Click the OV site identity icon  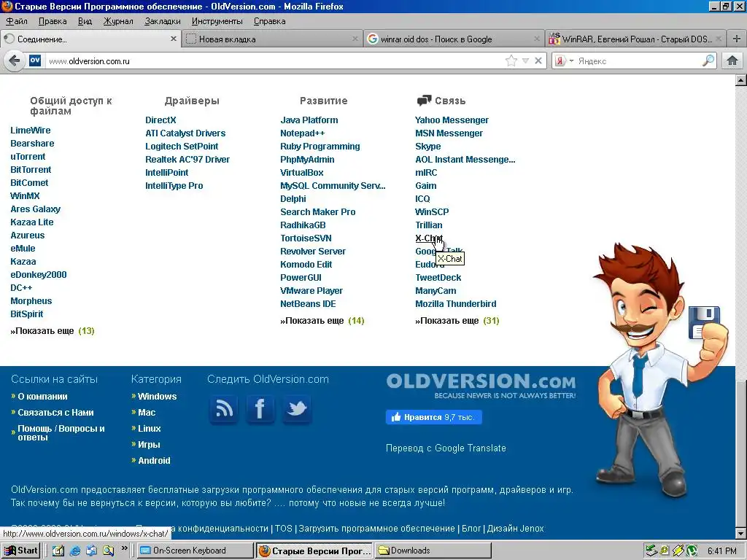[35, 61]
